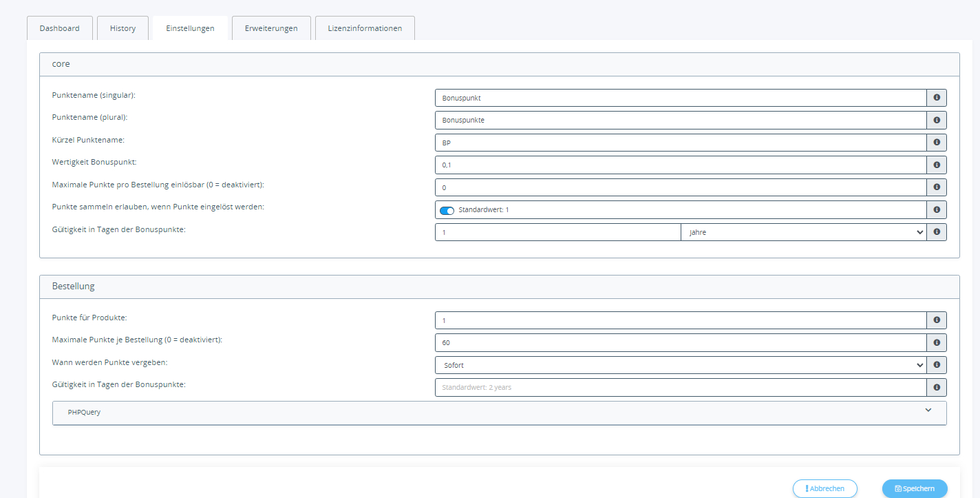Viewport: 980px width, 498px height.
Task: Open info tooltip for Wertigkeit Bonuspunkt
Action: click(937, 165)
